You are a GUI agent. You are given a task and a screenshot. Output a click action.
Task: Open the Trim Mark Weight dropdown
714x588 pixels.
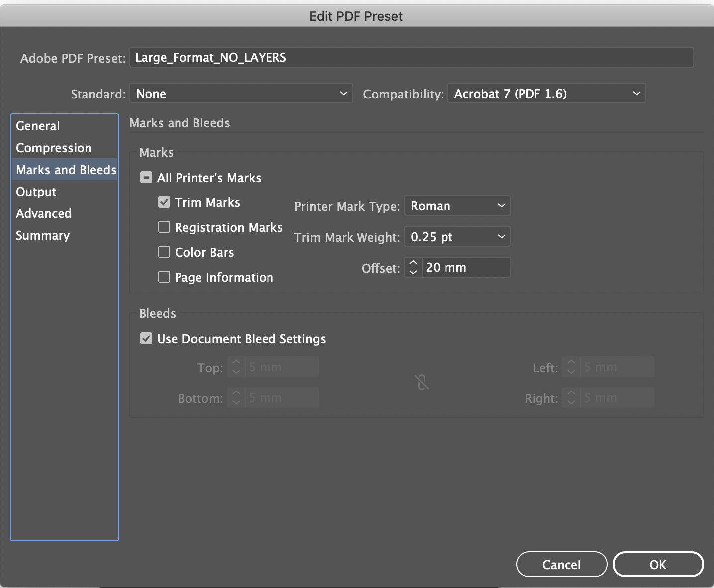point(456,236)
